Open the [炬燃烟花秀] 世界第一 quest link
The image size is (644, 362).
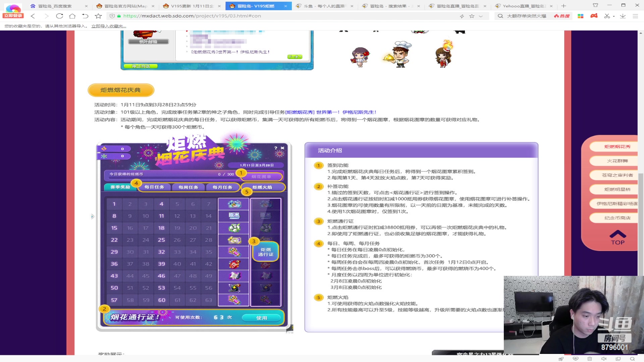point(331,112)
